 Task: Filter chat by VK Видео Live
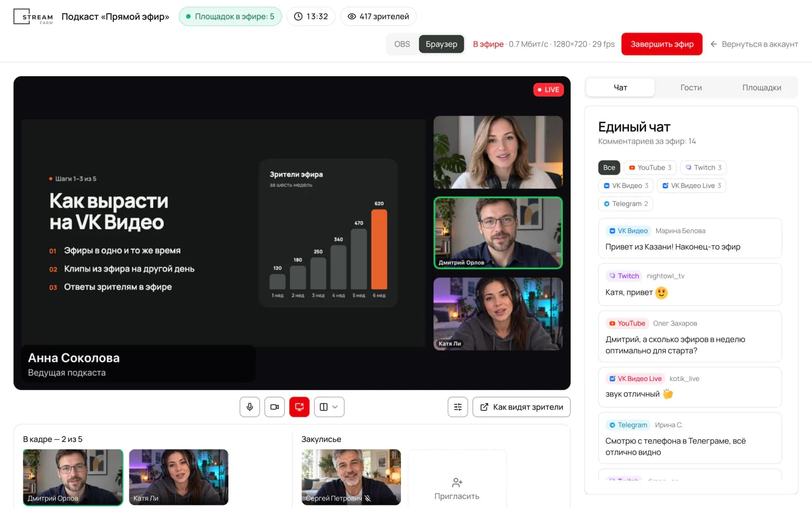(x=692, y=186)
